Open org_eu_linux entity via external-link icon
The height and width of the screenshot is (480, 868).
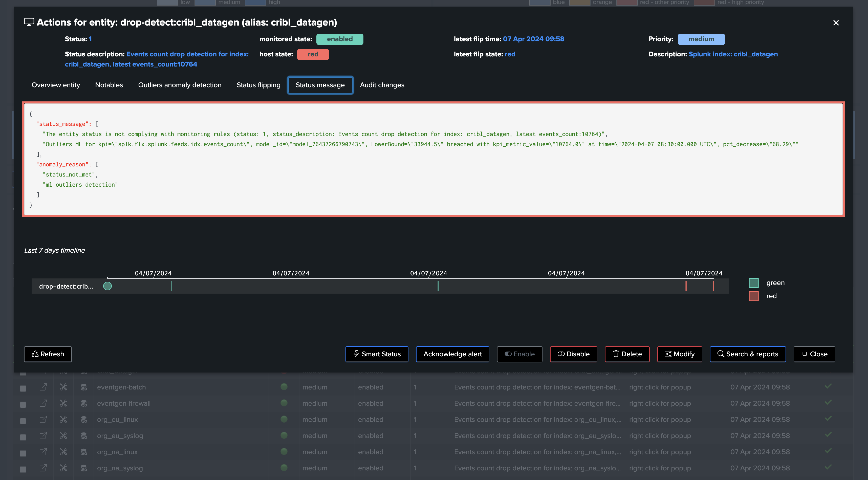coord(43,419)
